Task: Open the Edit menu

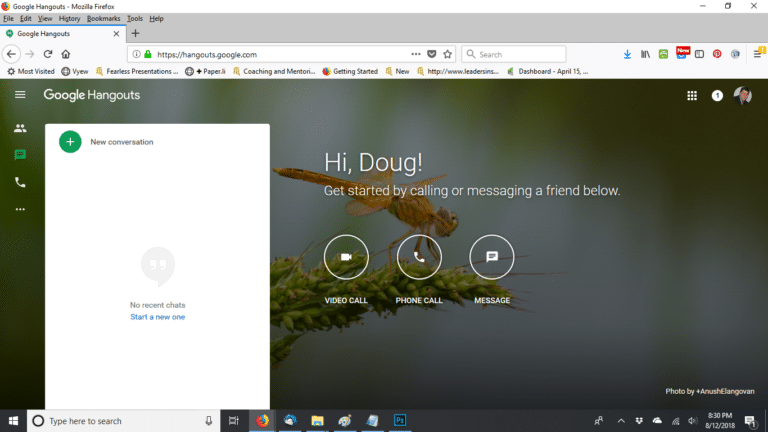Action: [25, 19]
